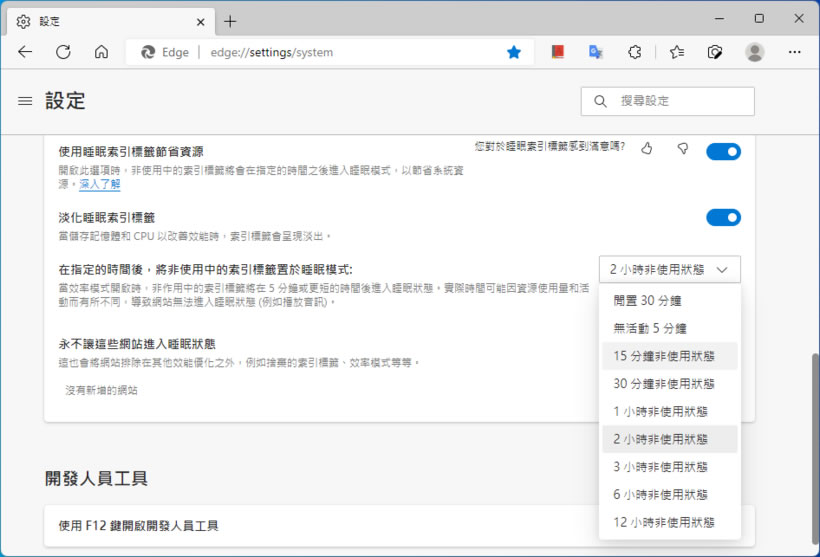Screen dimensions: 820x557
Task: Open the Favorites list toolbar icon
Action: pyautogui.click(x=677, y=52)
